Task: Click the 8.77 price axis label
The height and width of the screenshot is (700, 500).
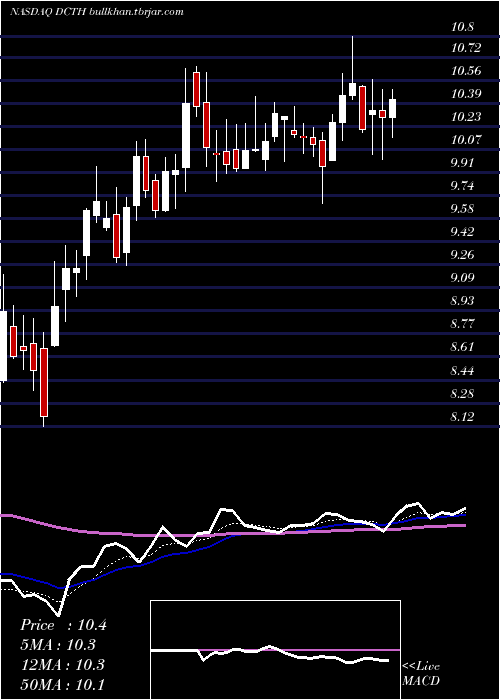Action: point(462,323)
